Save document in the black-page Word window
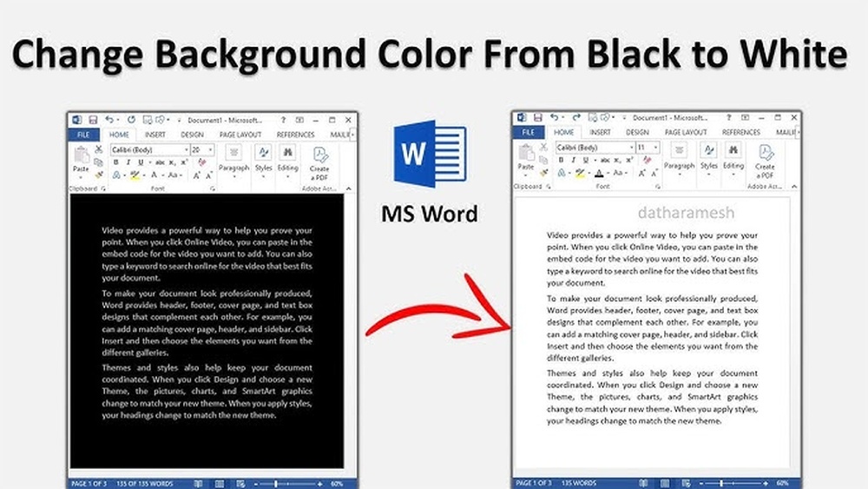The image size is (868, 489). click(93, 120)
